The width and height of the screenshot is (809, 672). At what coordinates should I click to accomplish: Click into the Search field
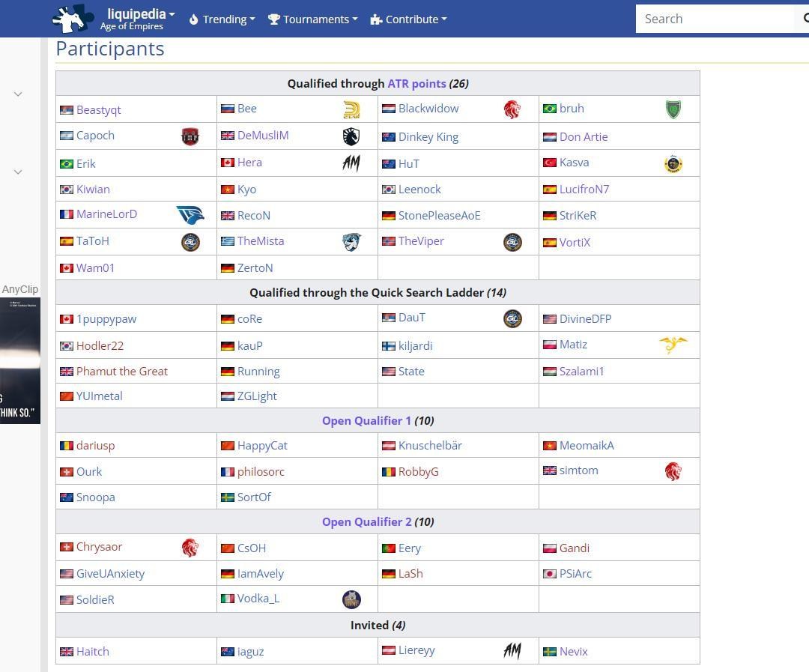[717, 19]
